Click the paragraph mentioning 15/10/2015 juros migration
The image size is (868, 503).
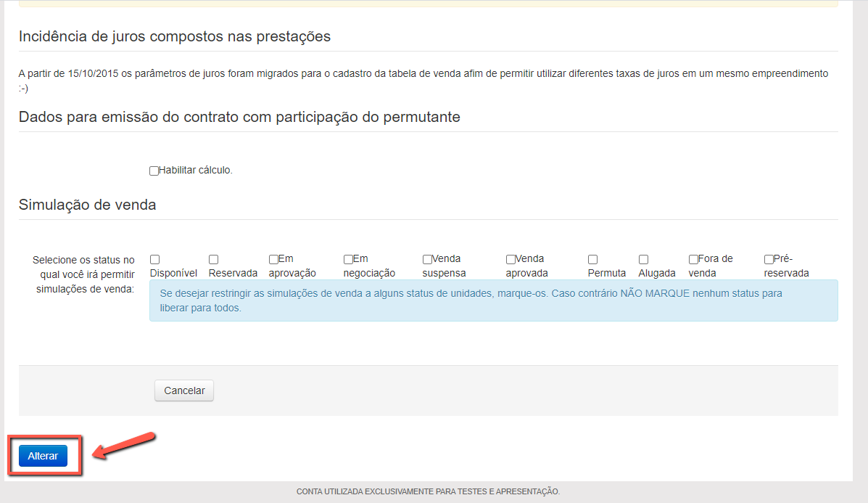(x=423, y=74)
